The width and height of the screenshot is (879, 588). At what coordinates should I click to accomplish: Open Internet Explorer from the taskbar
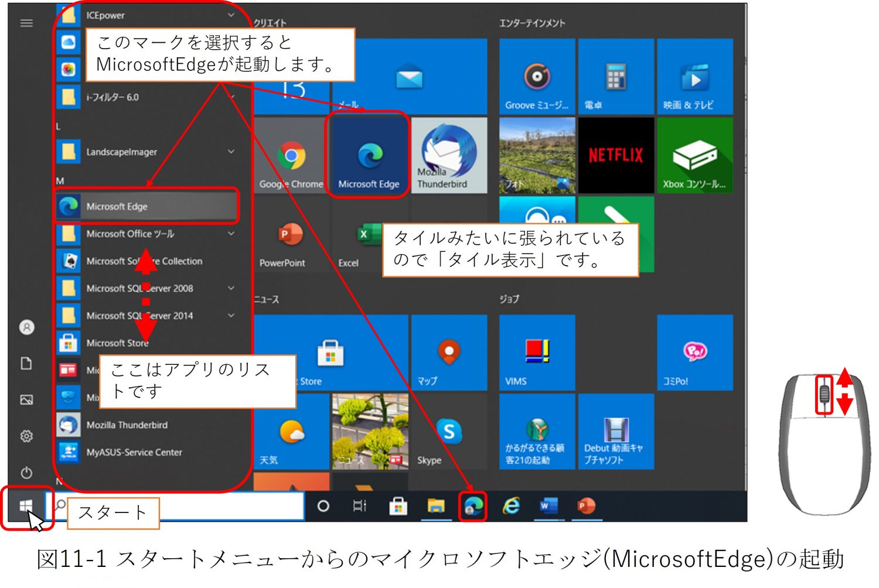511,506
